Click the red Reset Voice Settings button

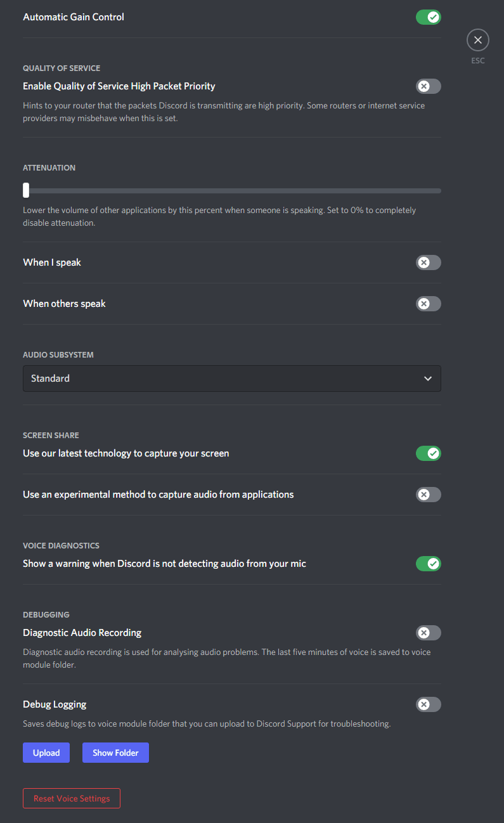pos(72,798)
